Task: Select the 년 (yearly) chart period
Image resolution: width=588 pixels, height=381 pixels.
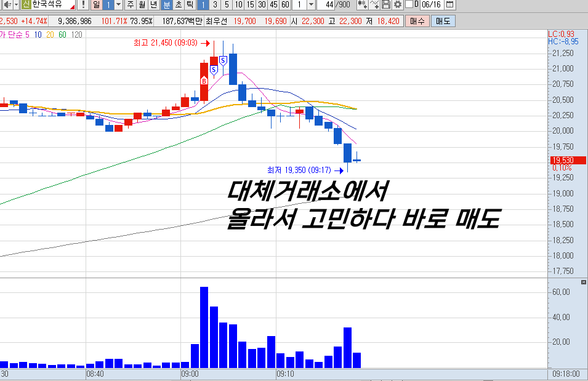Action: coord(154,4)
